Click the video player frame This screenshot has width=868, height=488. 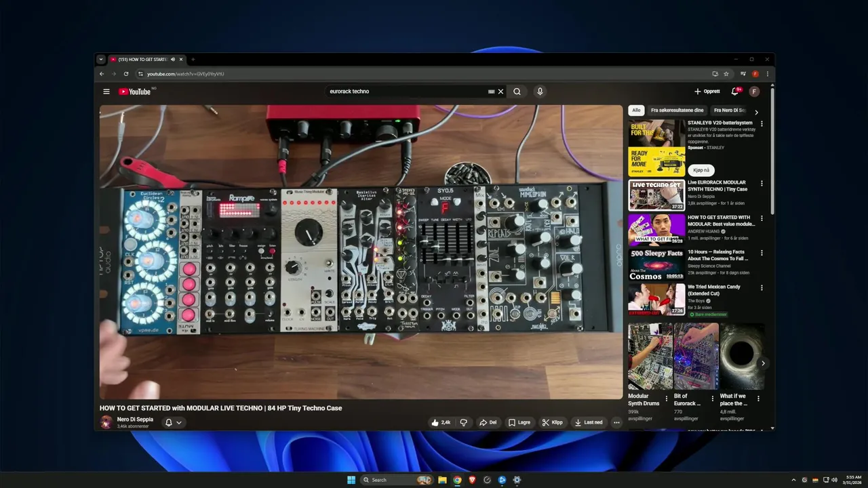[x=361, y=252]
